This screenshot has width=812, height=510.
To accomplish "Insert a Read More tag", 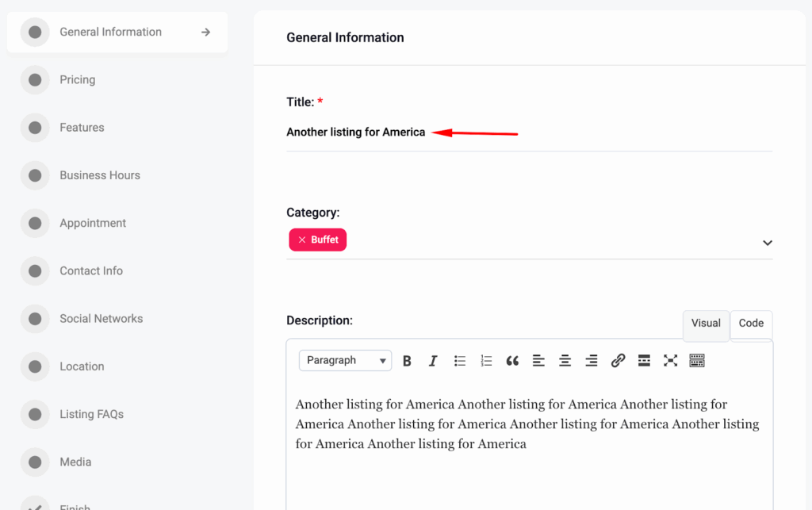I will (x=644, y=361).
